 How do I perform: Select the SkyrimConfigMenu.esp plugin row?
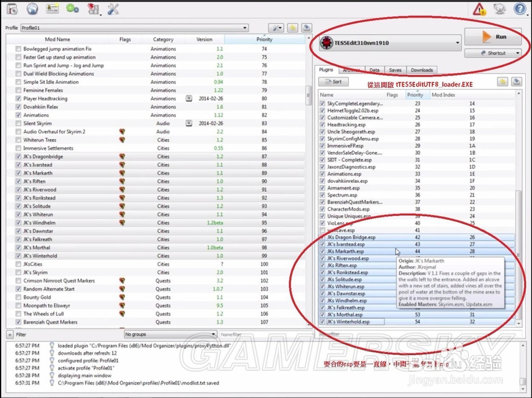click(x=417, y=139)
